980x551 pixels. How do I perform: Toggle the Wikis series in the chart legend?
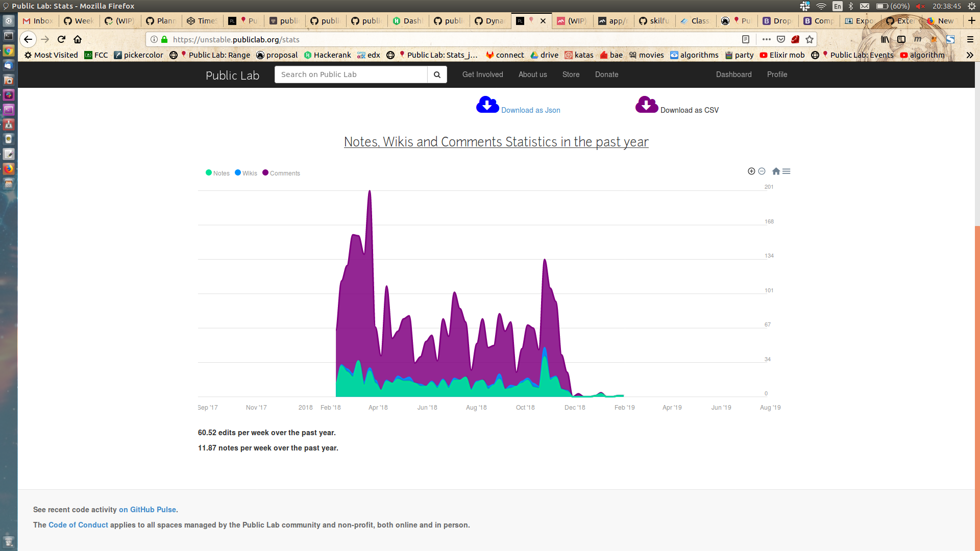(x=246, y=173)
